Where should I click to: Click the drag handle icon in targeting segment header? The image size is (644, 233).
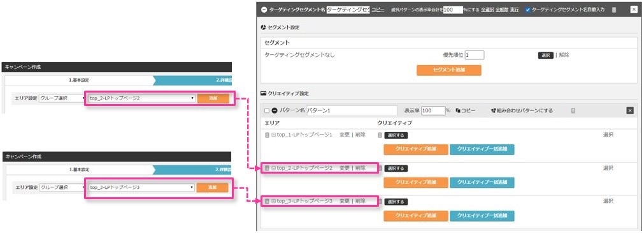(x=613, y=10)
